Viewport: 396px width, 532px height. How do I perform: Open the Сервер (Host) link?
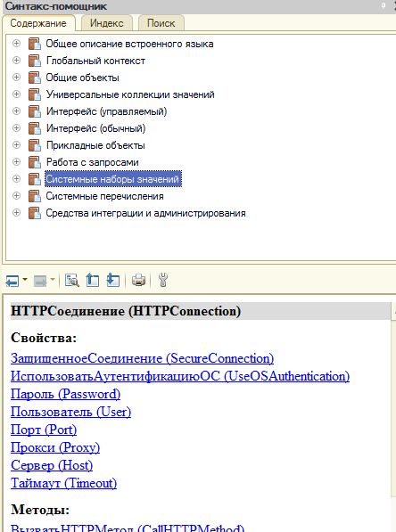(x=52, y=465)
